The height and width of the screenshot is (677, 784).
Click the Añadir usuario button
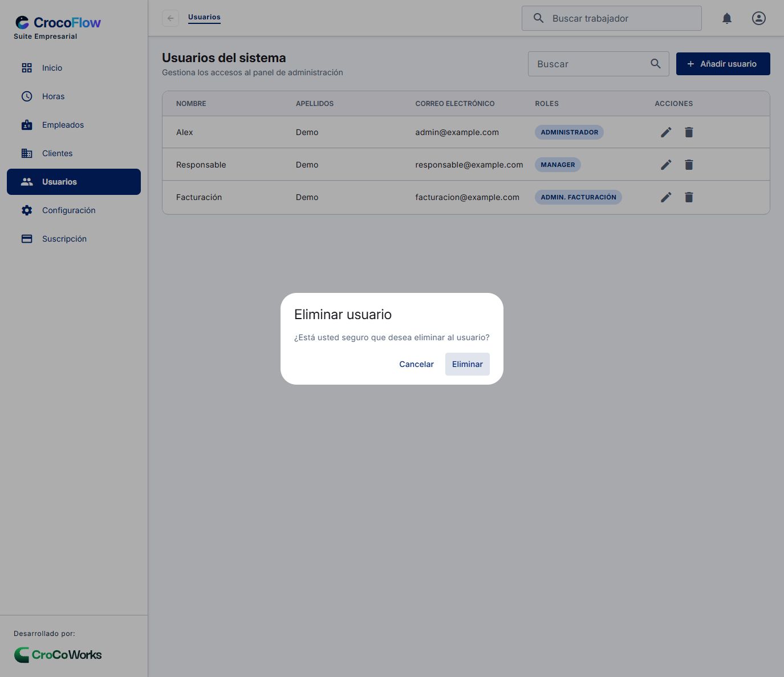pyautogui.click(x=723, y=64)
